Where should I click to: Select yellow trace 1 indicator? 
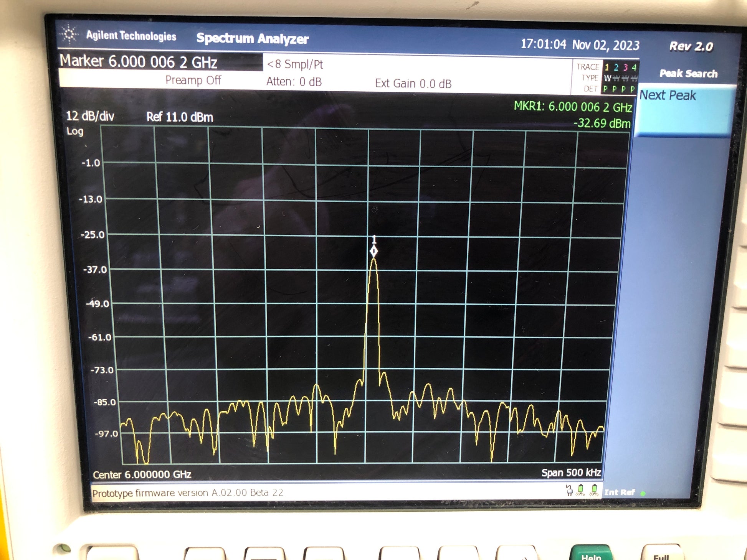(x=607, y=68)
